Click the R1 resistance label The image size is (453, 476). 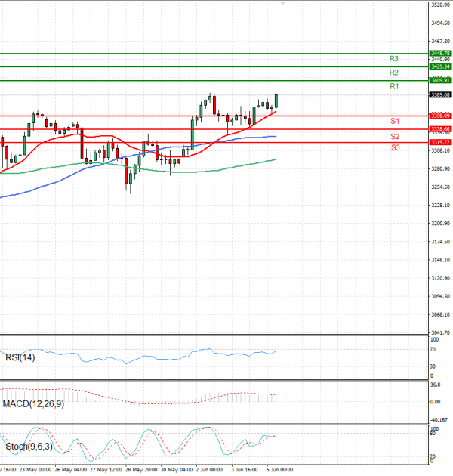pos(394,87)
